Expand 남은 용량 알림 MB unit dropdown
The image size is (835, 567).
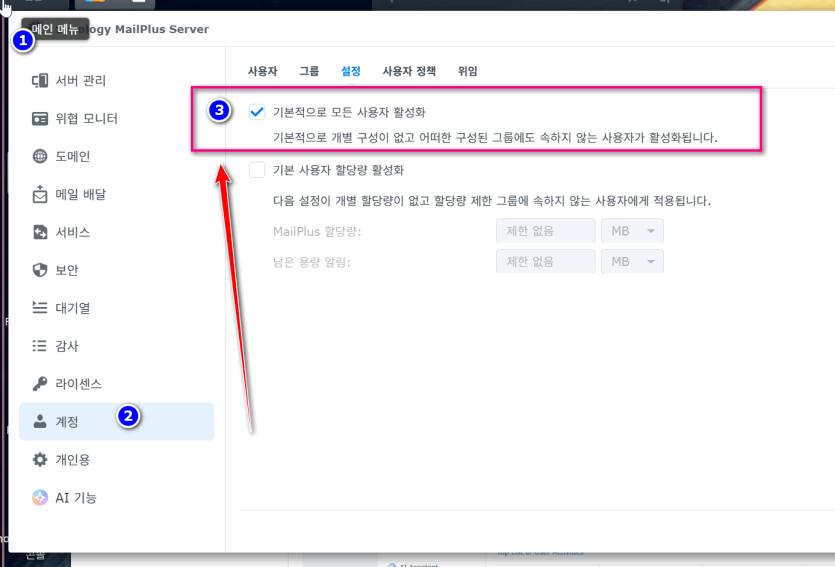point(632,261)
